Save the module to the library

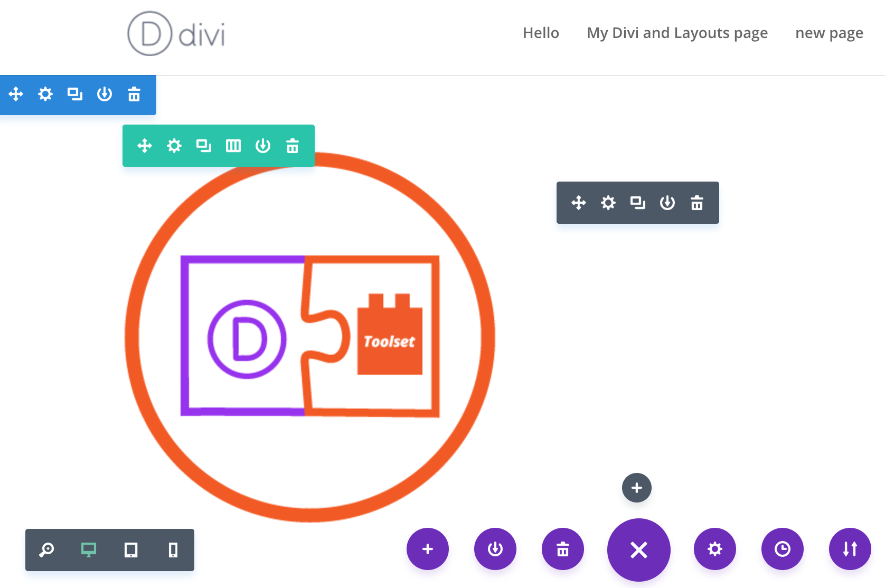click(x=667, y=202)
